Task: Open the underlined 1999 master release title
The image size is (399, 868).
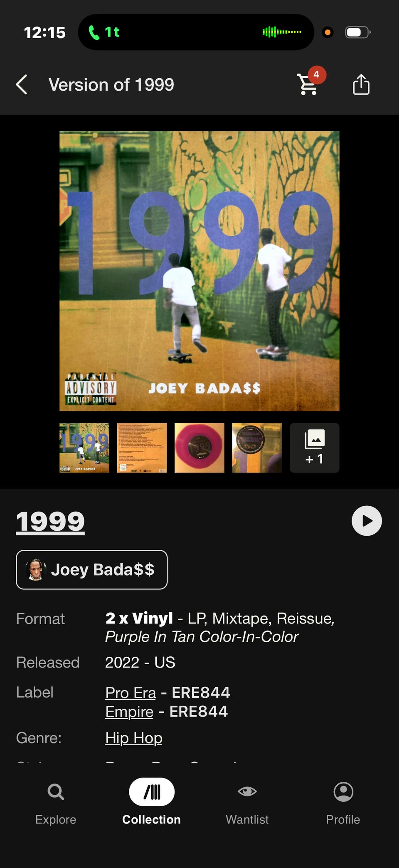Action: [x=50, y=522]
